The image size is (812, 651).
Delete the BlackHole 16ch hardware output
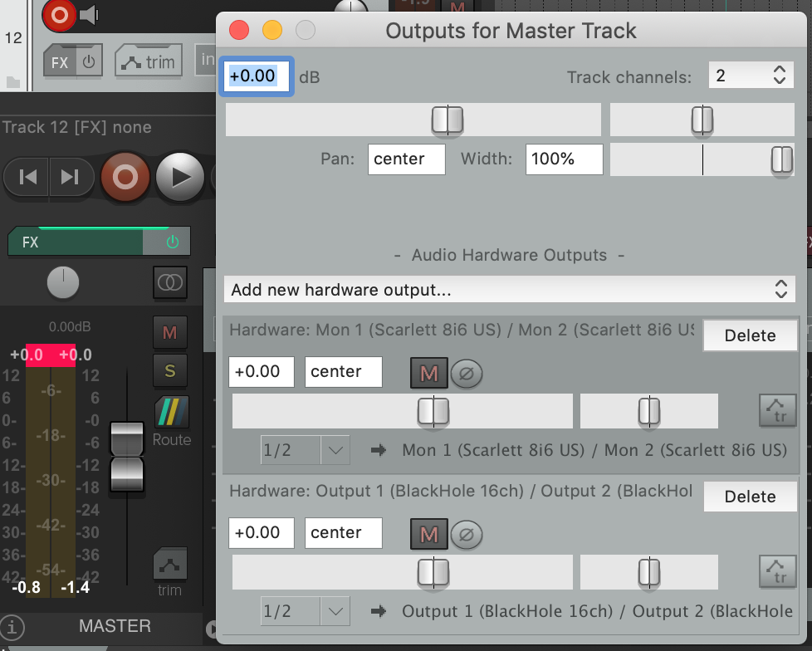(x=750, y=497)
